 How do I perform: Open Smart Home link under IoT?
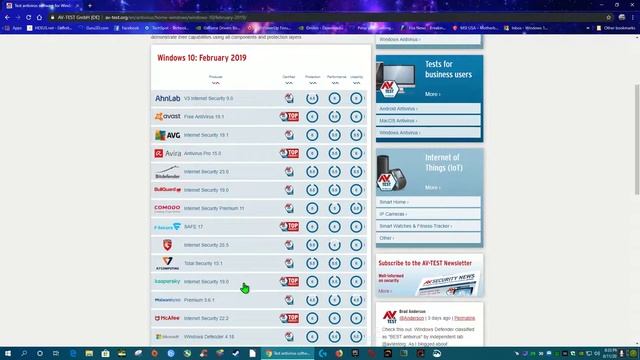[x=428, y=202]
